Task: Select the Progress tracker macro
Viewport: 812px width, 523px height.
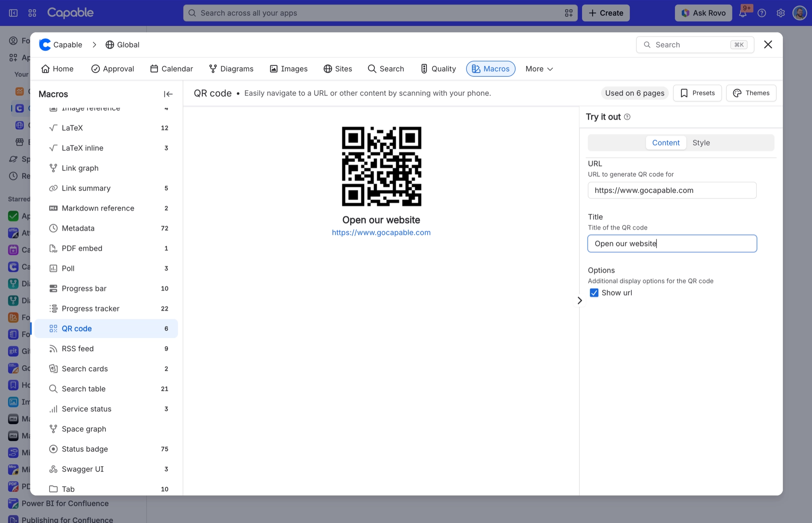Action: pyautogui.click(x=106, y=308)
